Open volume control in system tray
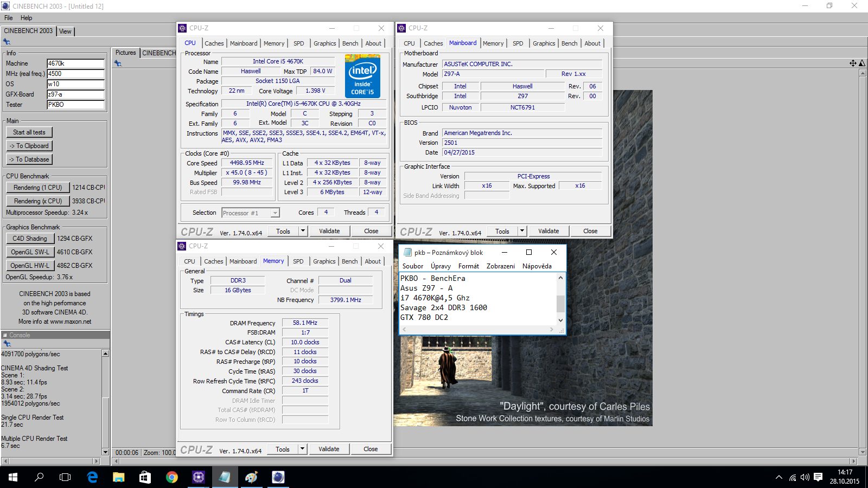 click(805, 477)
